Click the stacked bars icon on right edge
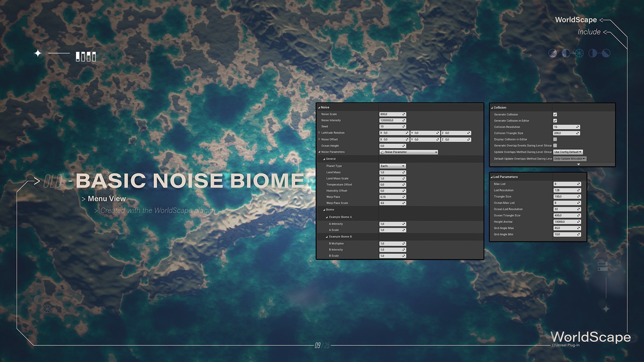The height and width of the screenshot is (362, 644). point(602,266)
